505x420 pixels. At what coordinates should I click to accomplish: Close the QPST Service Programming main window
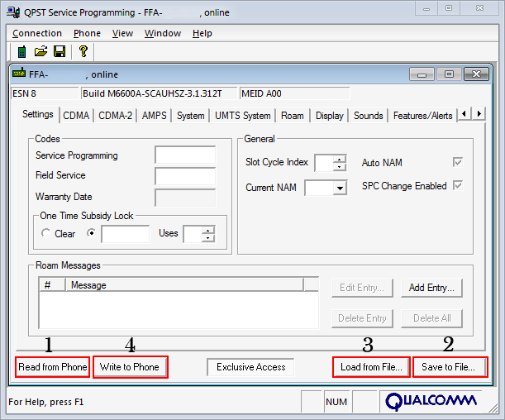coord(479,8)
